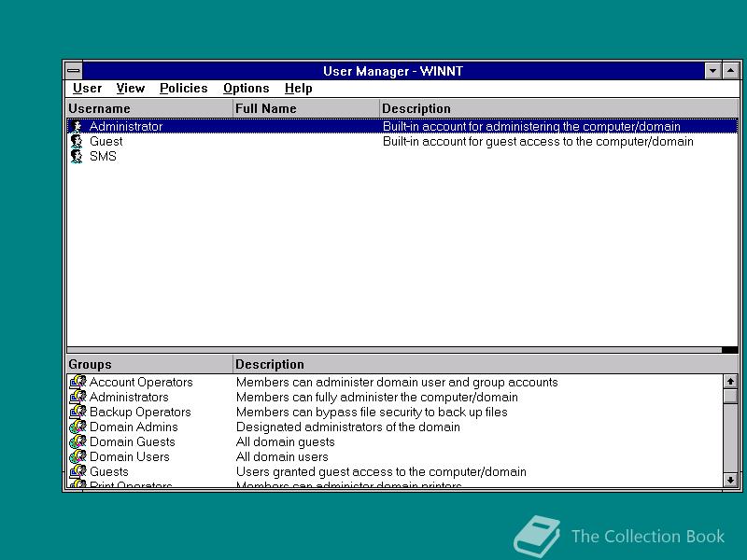
Task: Open the Help menu
Action: (298, 88)
